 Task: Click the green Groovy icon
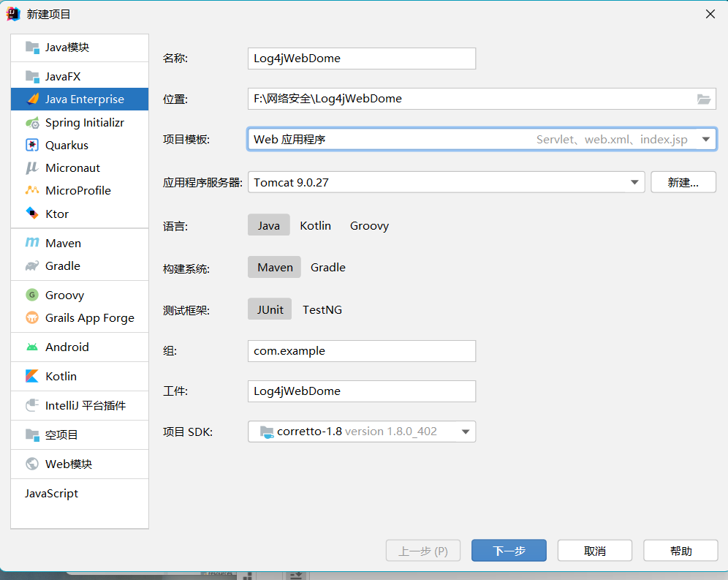(x=32, y=295)
